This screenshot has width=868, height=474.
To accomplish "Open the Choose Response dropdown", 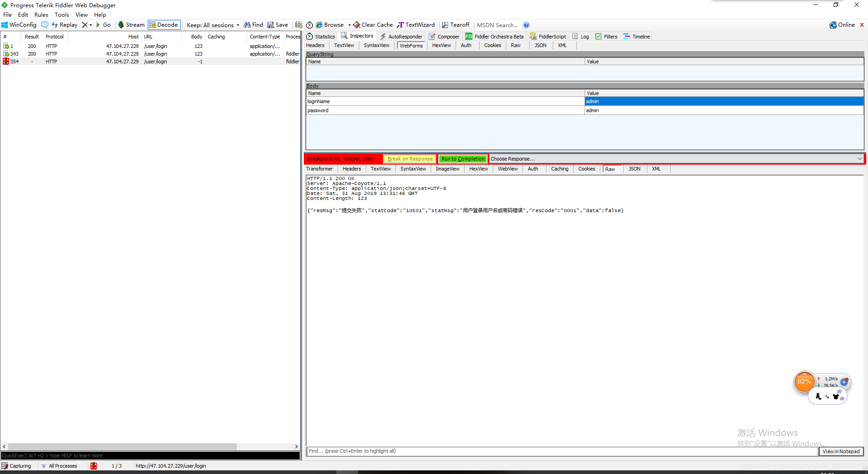I will pyautogui.click(x=676, y=159).
